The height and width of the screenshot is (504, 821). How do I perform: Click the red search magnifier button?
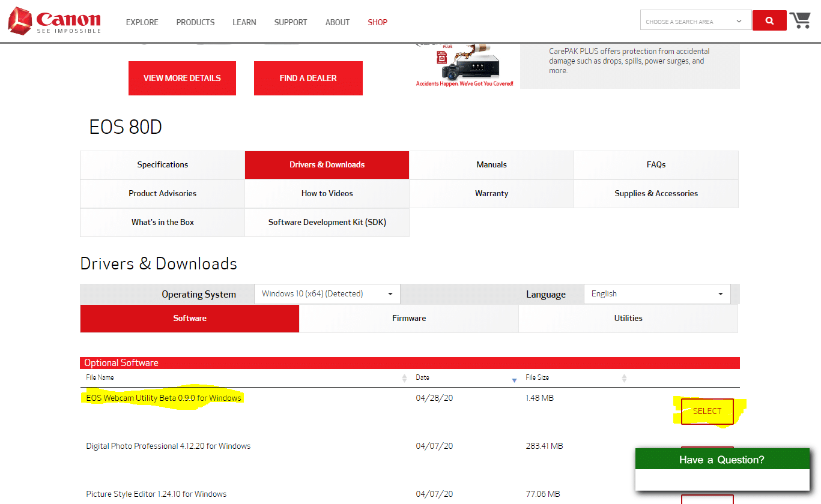[769, 20]
